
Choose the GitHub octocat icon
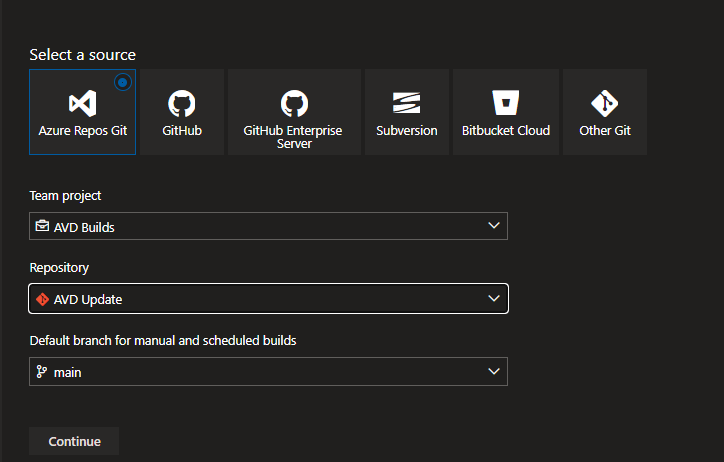(x=181, y=103)
